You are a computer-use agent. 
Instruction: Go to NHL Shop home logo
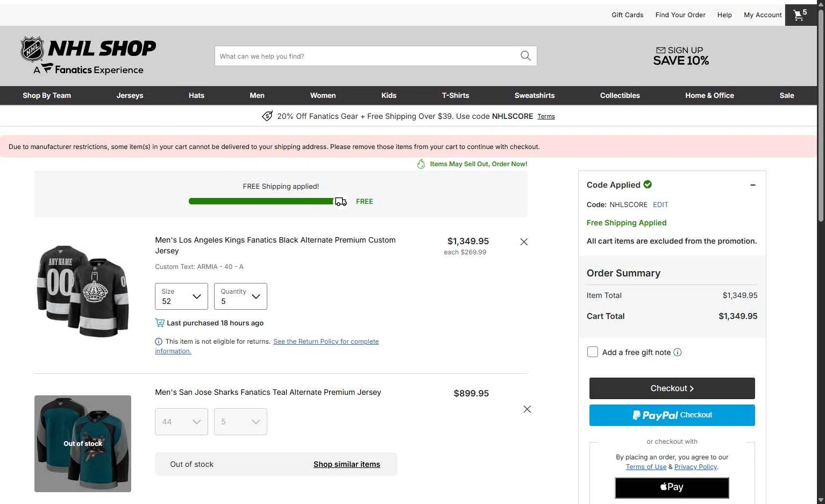[x=88, y=56]
